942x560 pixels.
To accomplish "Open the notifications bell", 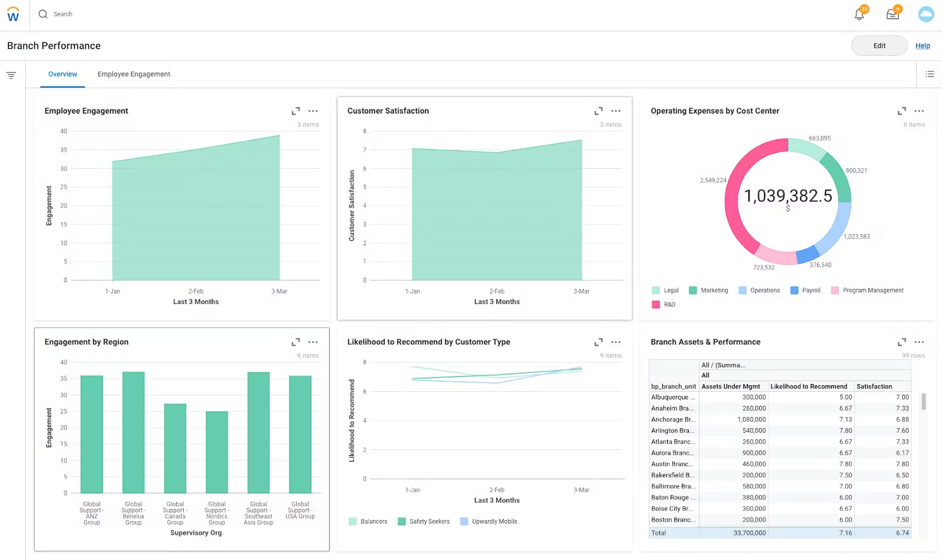I will point(860,14).
